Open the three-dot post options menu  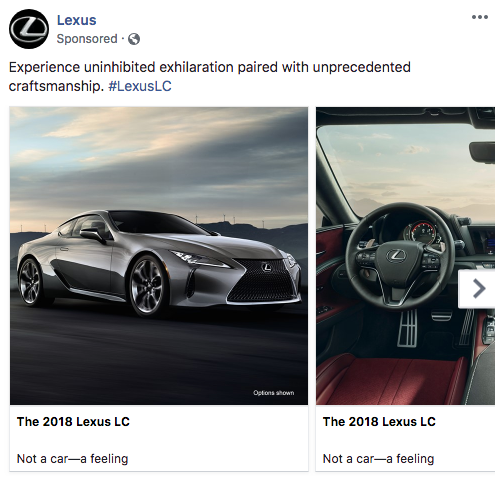point(480,17)
